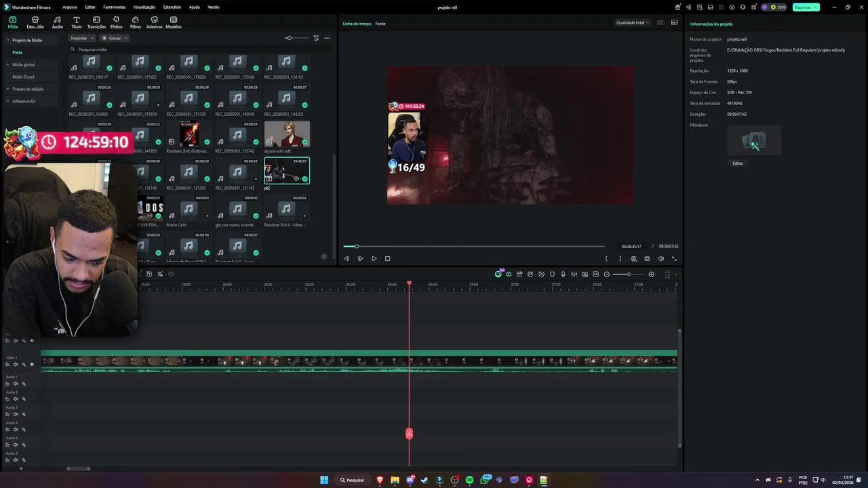The width and height of the screenshot is (868, 488).
Task: Open the Título library icon
Action: point(76,20)
